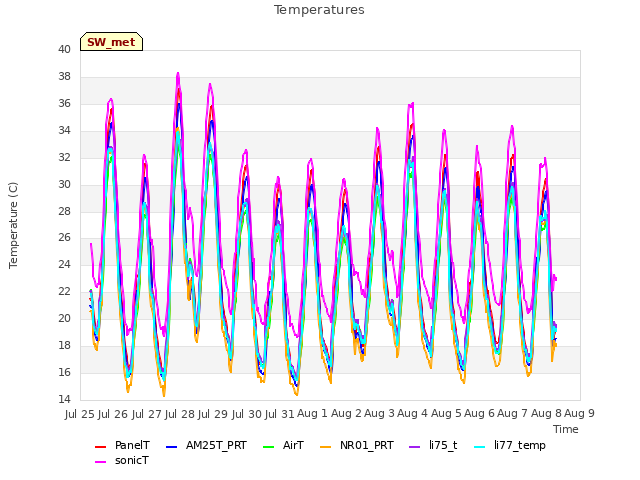
Task: Click the orange NR01_PRT legend swatch
Action: [325, 447]
